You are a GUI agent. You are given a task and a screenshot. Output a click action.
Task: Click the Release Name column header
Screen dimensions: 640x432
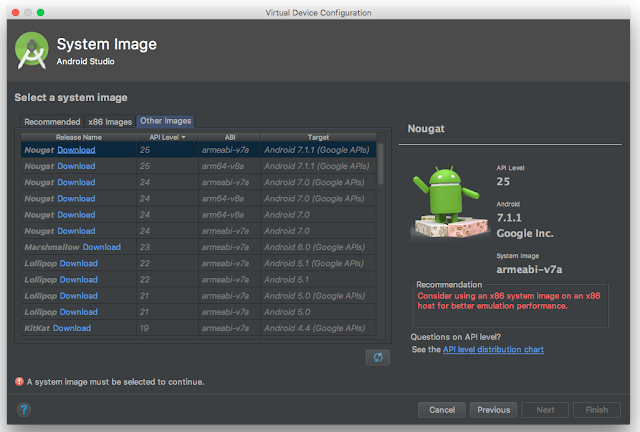[x=79, y=137]
